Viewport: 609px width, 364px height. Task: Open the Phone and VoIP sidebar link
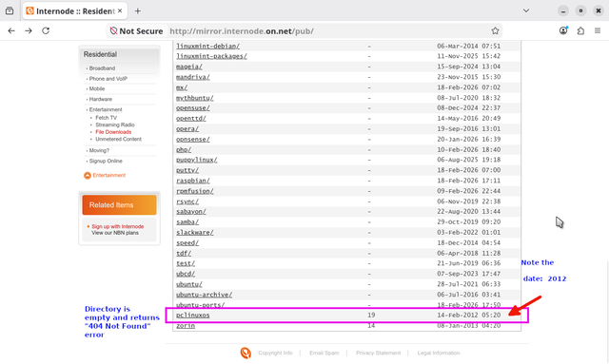click(108, 79)
